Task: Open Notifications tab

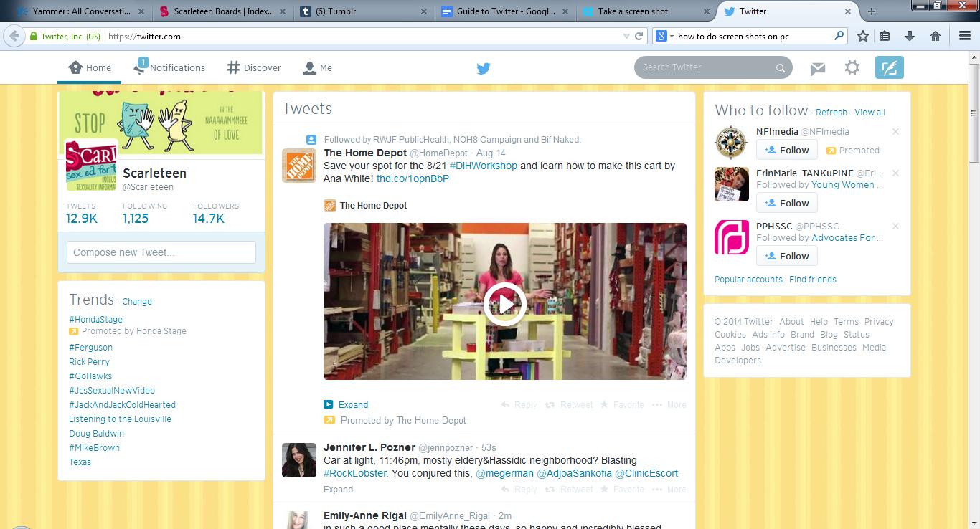Action: (x=169, y=67)
